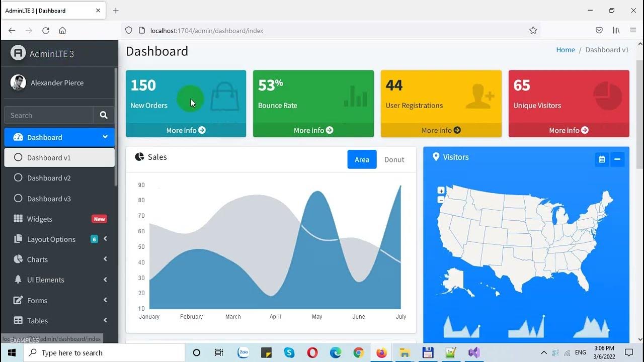The image size is (644, 362).
Task: Click the Charts pie icon in sidebar
Action: click(x=18, y=259)
